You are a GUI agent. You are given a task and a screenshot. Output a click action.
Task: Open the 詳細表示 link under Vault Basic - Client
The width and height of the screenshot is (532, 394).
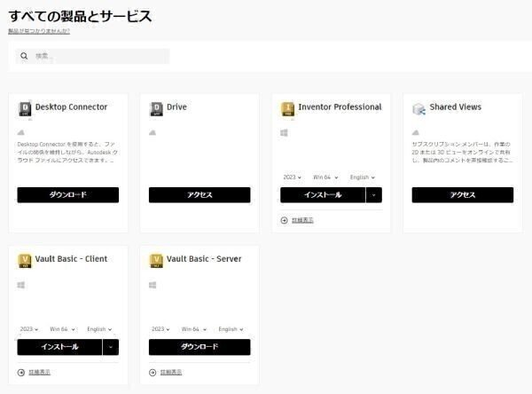(x=39, y=373)
